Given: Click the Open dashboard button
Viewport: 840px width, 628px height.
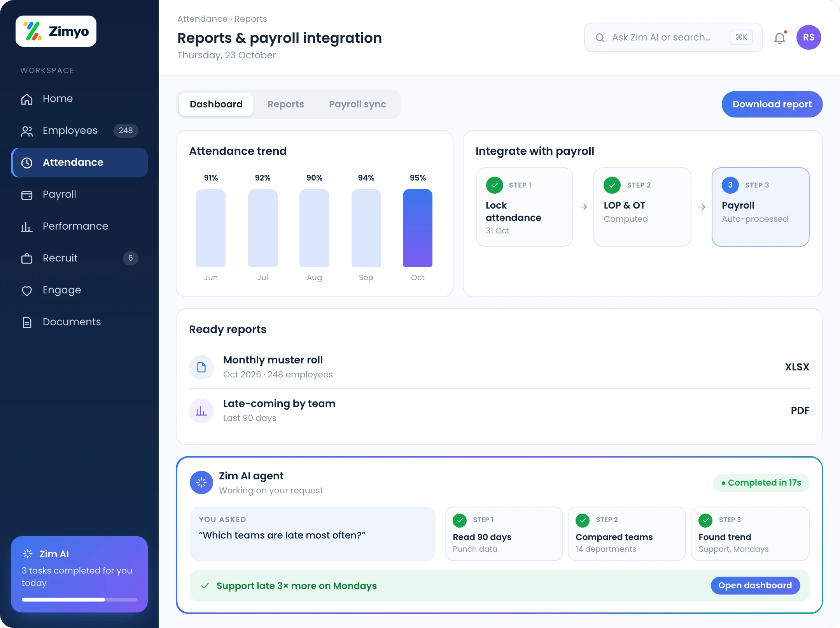Looking at the screenshot, I should tap(755, 585).
